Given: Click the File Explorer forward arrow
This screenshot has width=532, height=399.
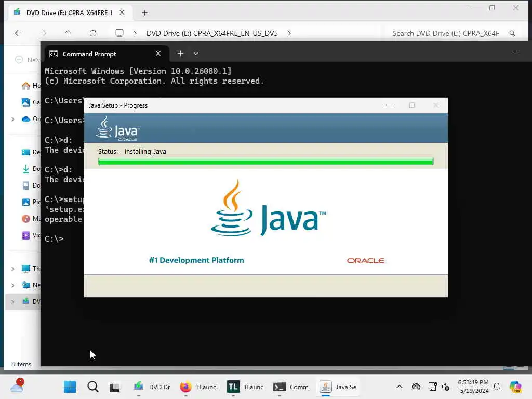Looking at the screenshot, I should coord(43,33).
